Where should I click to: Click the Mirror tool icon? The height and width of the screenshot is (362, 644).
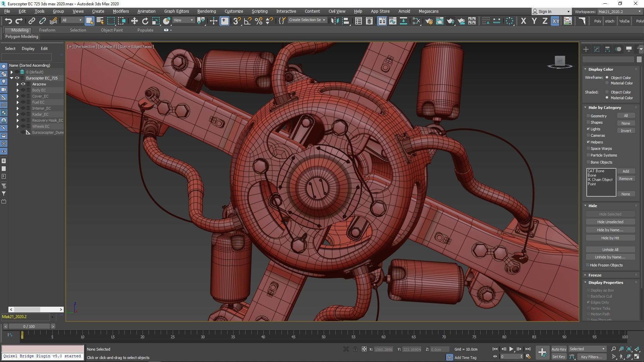click(334, 21)
